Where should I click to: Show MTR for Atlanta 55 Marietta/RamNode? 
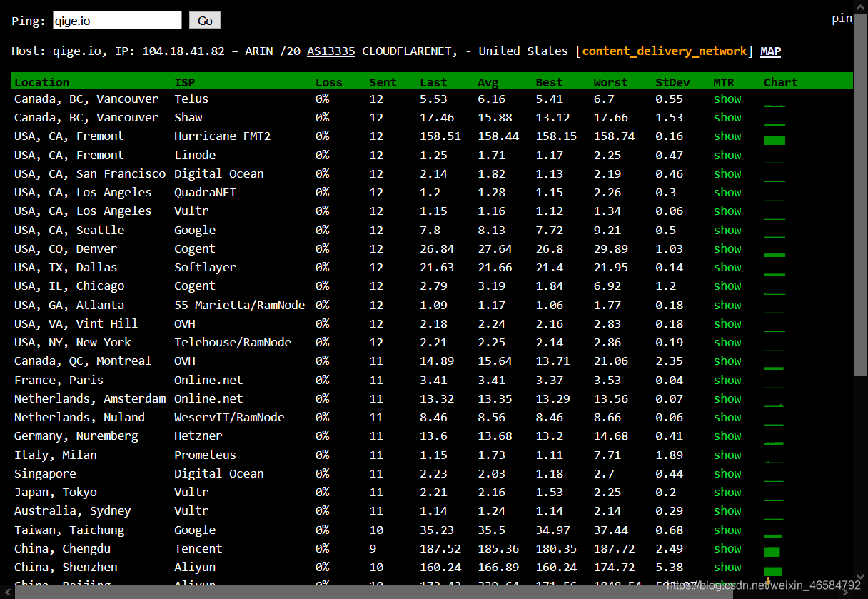pyautogui.click(x=727, y=305)
